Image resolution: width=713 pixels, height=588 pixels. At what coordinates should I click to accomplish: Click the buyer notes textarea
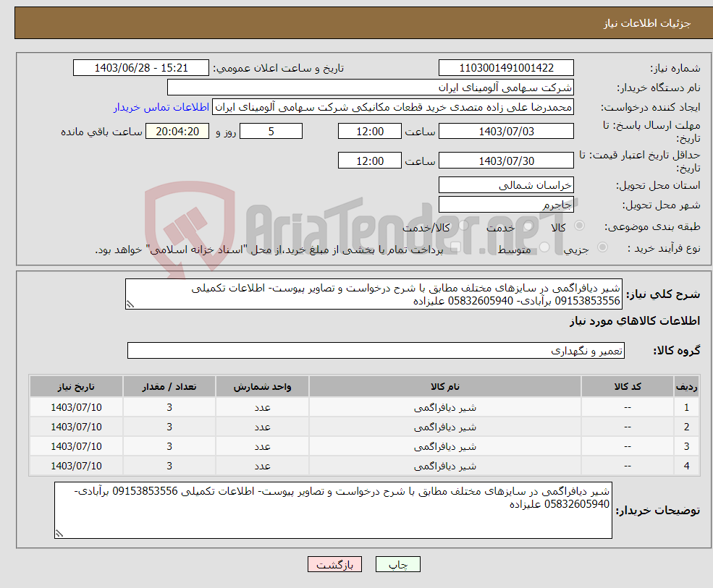[333, 511]
